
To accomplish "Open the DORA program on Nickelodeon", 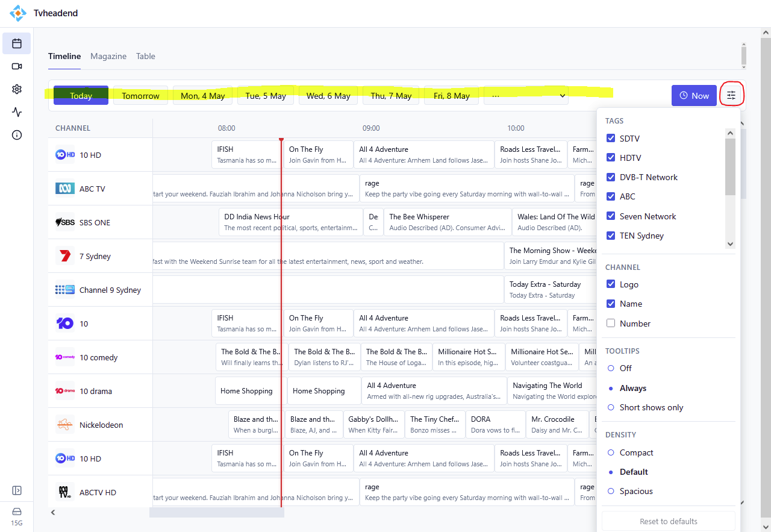I will 496,425.
